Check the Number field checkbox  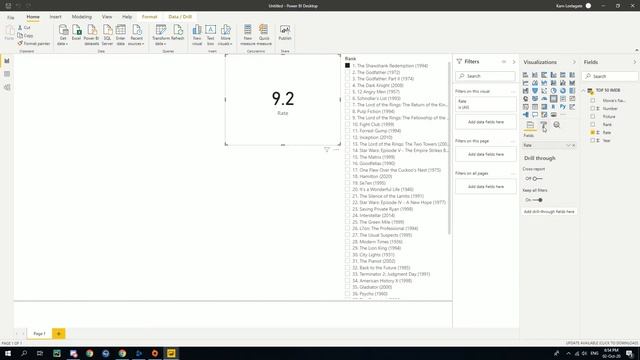(x=593, y=108)
